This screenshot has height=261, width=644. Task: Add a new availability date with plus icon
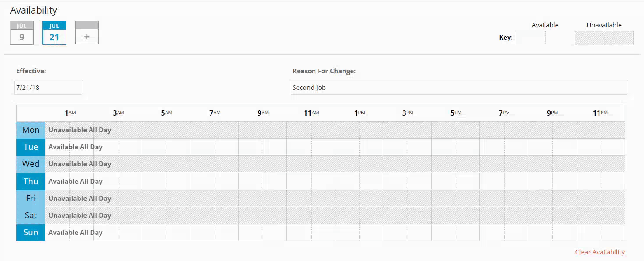pos(87,33)
